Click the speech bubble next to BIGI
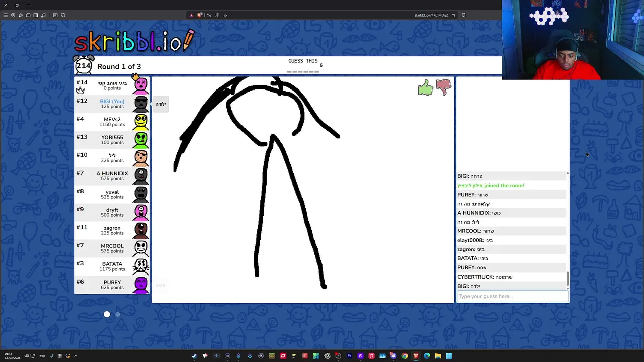Screen dimensions: 644x362 [x=160, y=104]
